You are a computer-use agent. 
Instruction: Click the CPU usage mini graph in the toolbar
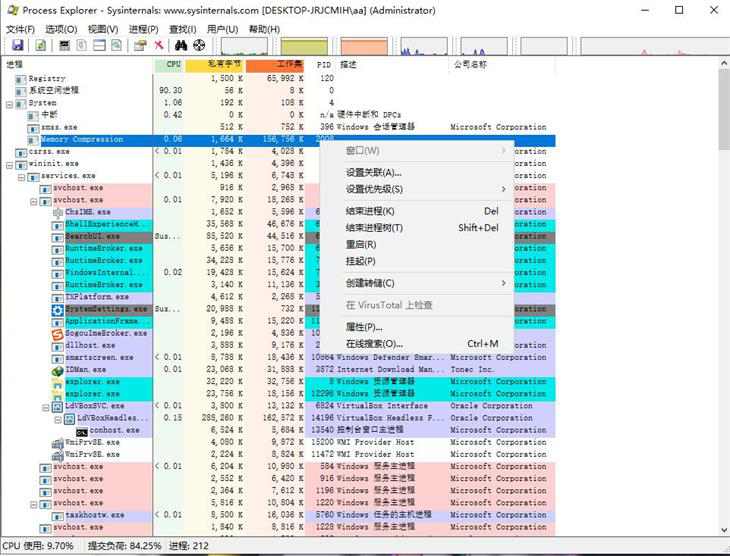click(x=244, y=46)
